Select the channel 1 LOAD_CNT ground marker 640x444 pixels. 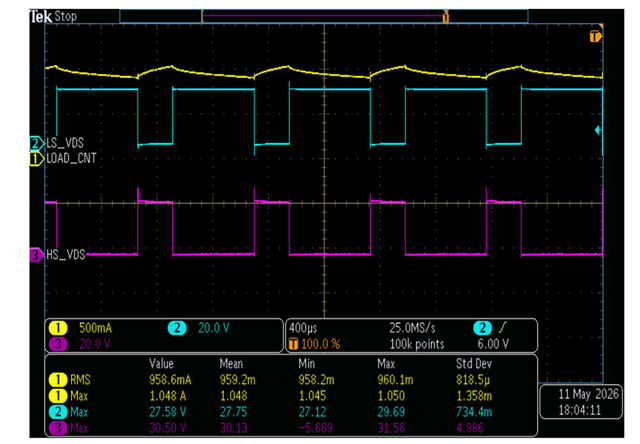pyautogui.click(x=37, y=159)
